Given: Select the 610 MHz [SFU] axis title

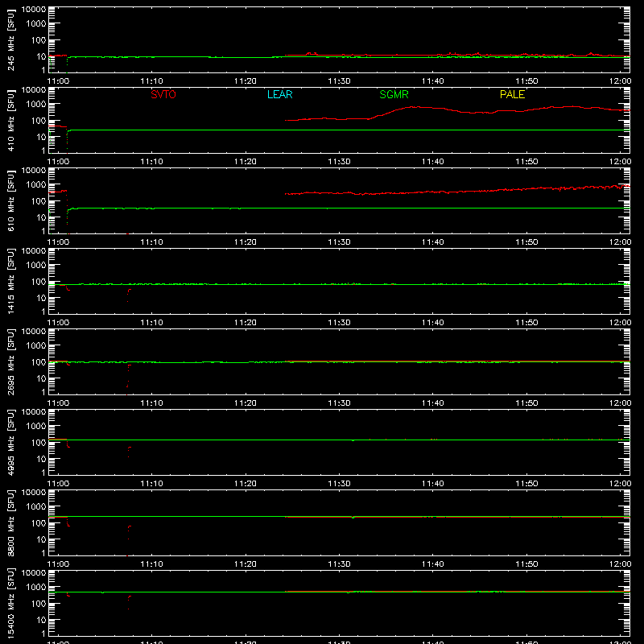Looking at the screenshot, I should point(11,200).
